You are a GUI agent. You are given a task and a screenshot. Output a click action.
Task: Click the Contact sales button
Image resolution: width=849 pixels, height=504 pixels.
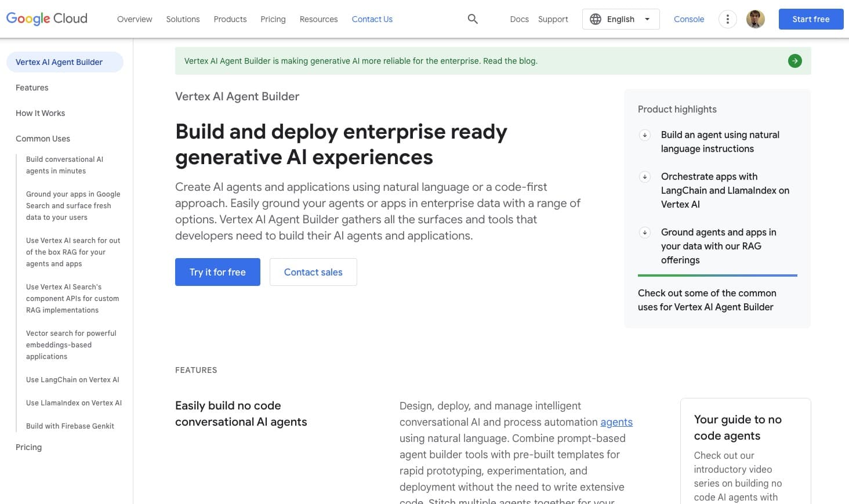[x=313, y=272]
